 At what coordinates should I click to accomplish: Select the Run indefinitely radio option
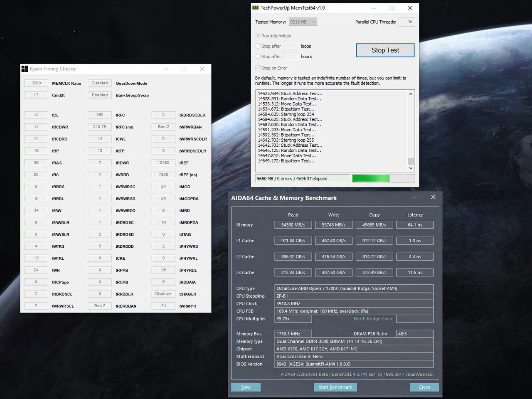(x=258, y=36)
